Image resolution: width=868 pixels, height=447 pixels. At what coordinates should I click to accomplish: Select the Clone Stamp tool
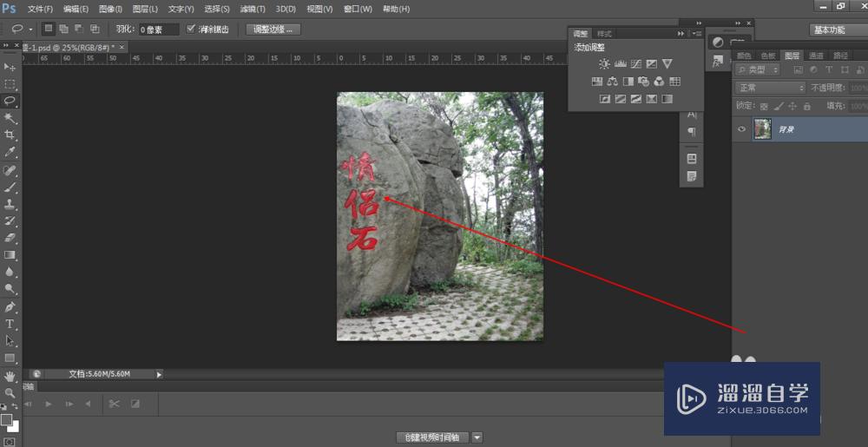pos(10,204)
